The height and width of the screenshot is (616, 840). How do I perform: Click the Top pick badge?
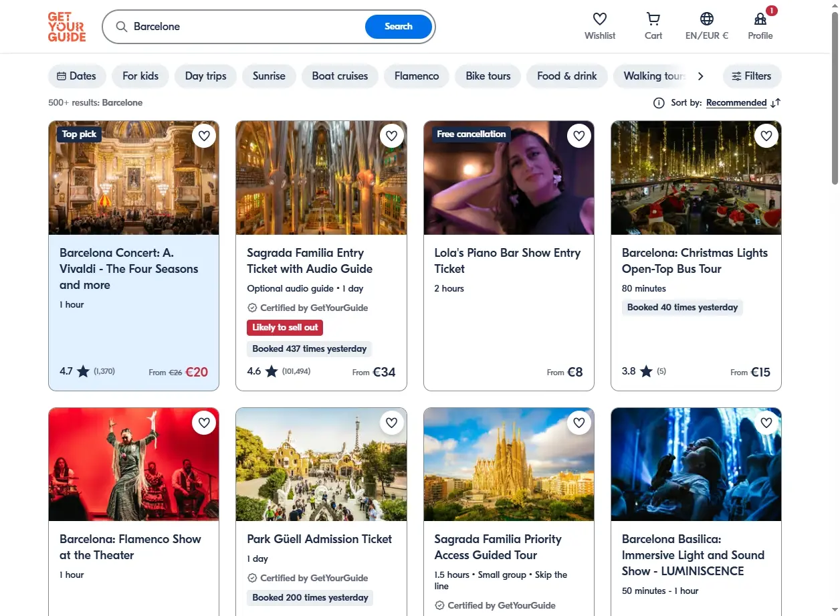[79, 134]
